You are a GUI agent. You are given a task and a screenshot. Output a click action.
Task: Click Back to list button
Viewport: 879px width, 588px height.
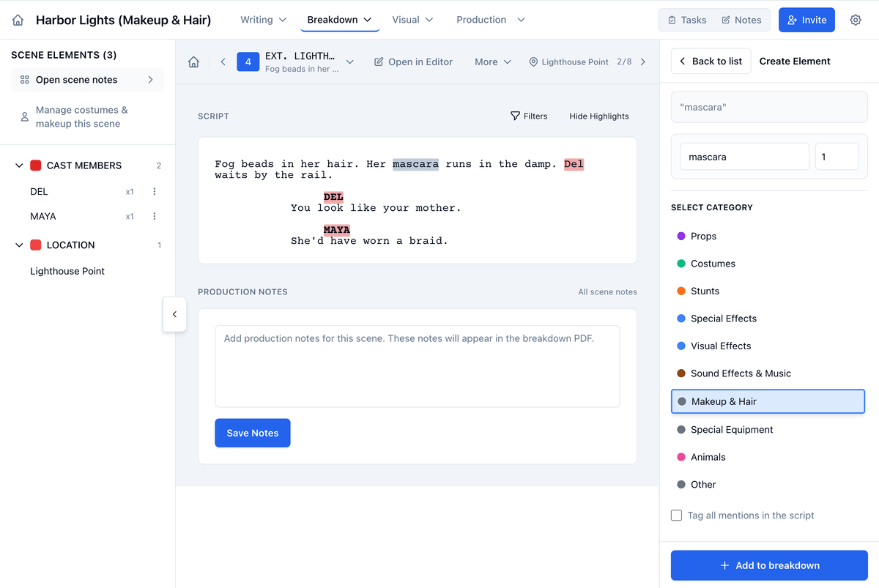coord(710,62)
